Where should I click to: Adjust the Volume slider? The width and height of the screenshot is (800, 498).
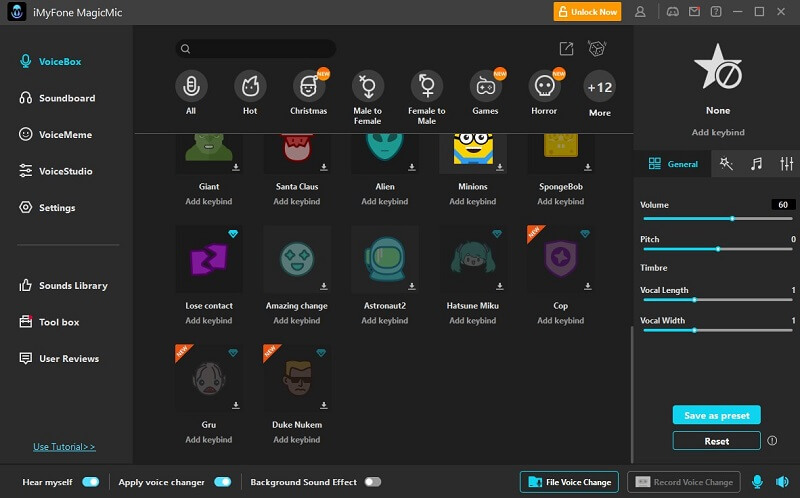click(717, 218)
